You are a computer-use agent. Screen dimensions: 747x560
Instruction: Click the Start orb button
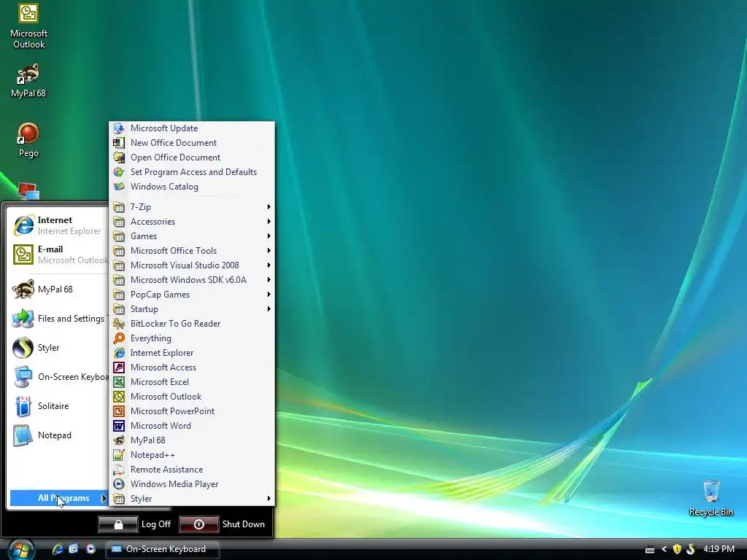click(20, 550)
